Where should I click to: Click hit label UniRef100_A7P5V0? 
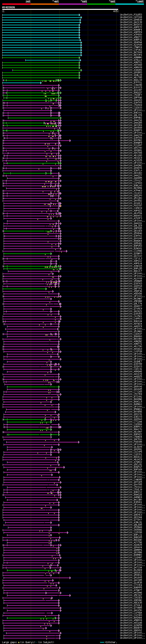tap(131, 35)
